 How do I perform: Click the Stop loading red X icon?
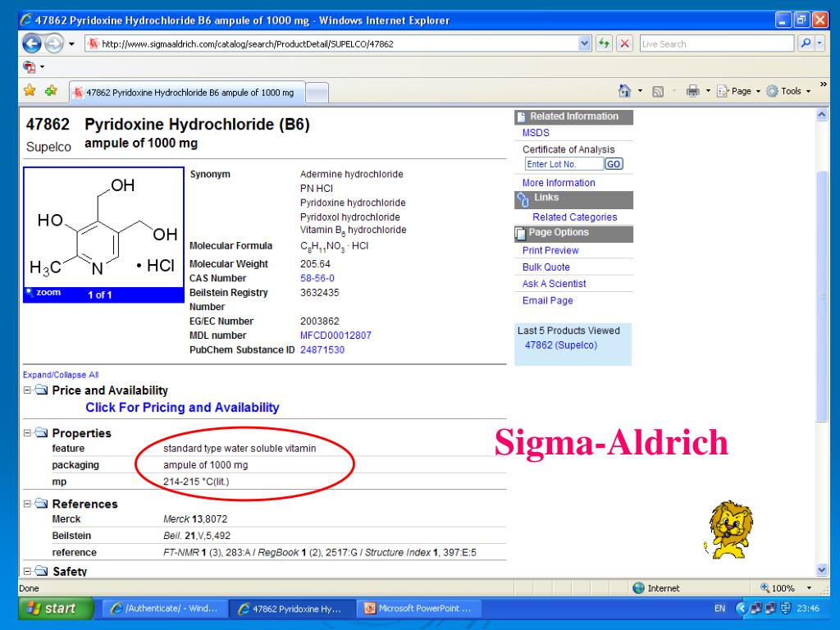[624, 44]
